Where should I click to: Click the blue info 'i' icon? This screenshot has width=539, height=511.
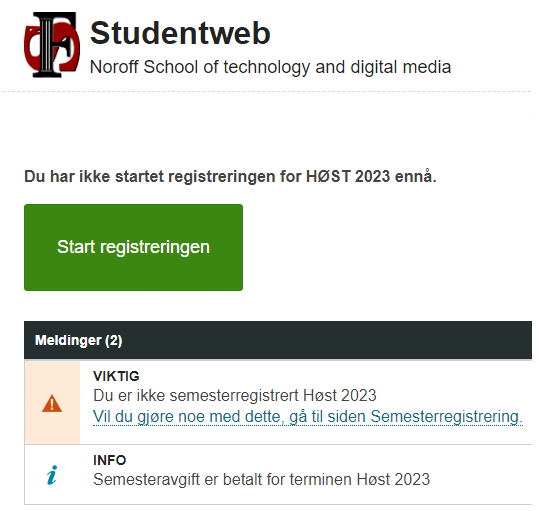click(x=52, y=475)
